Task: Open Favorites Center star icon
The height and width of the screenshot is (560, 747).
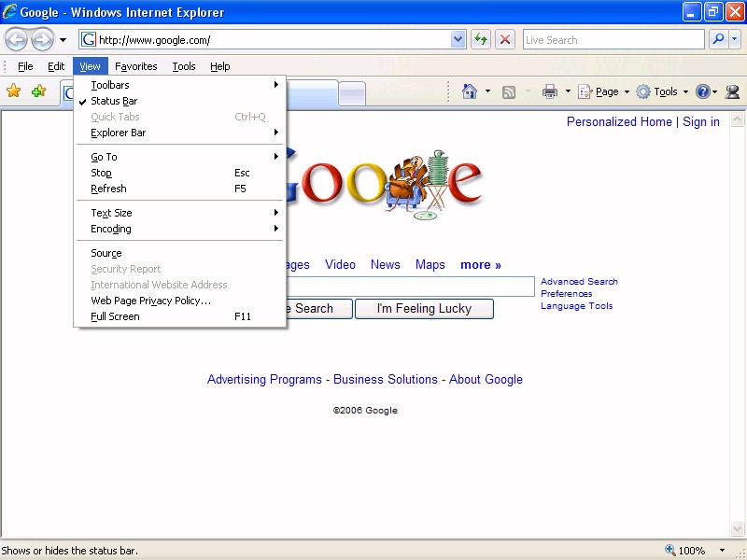Action: point(14,91)
